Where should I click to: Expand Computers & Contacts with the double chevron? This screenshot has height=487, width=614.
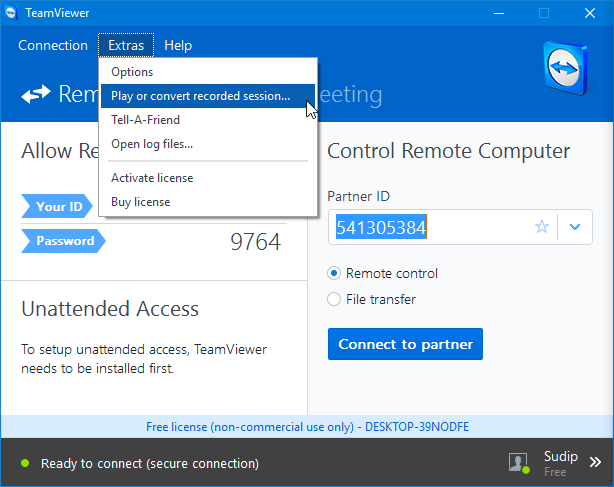coord(595,462)
